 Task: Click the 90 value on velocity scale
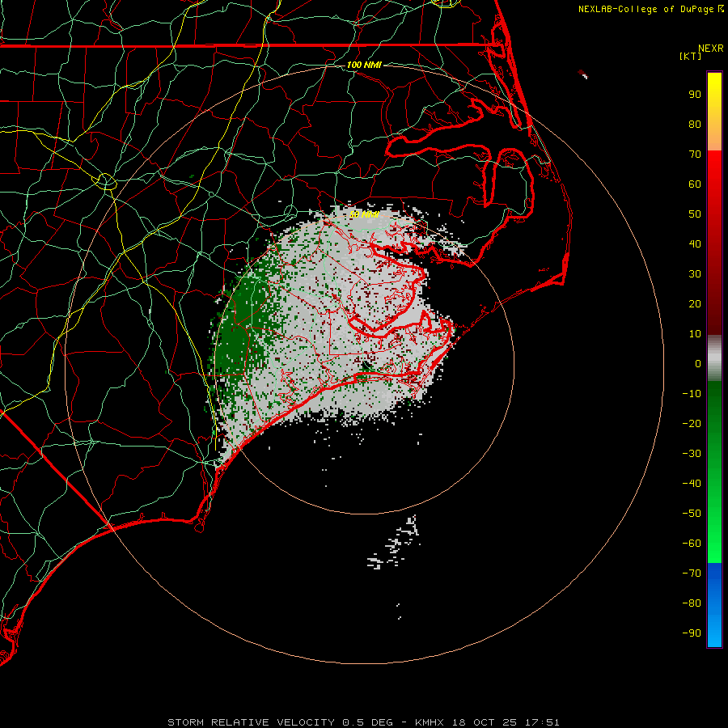tap(695, 95)
